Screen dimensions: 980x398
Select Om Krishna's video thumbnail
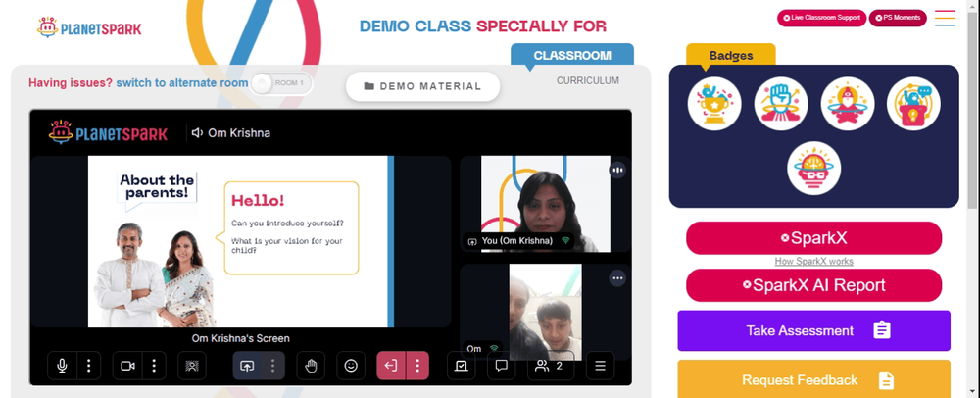(x=545, y=204)
